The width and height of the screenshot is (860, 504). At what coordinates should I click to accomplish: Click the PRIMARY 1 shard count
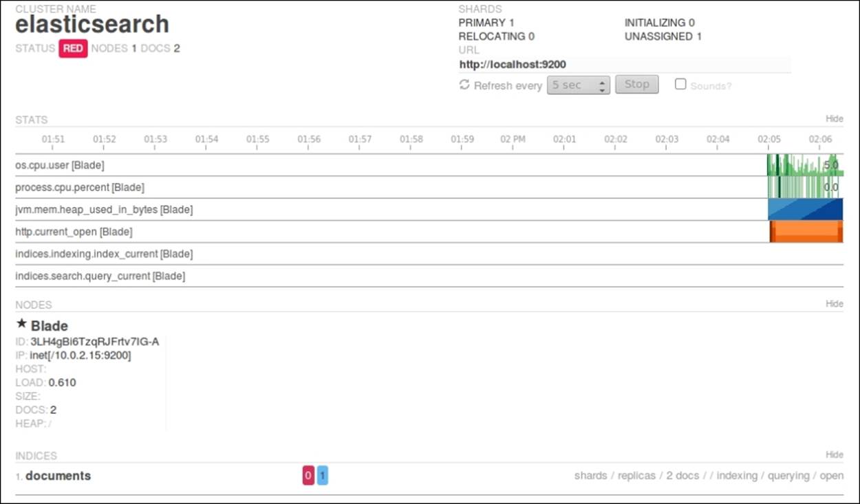486,23
